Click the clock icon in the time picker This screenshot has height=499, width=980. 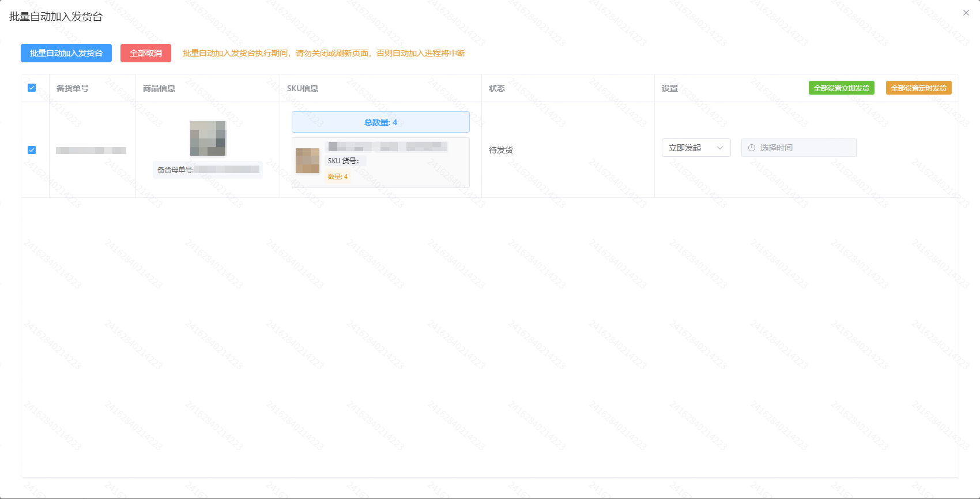coord(752,148)
